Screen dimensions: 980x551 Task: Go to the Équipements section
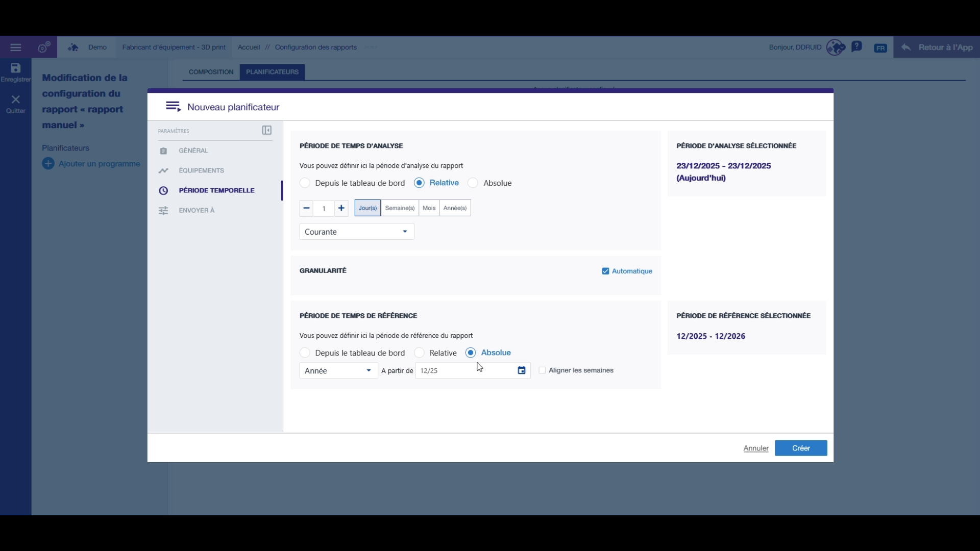pos(201,171)
